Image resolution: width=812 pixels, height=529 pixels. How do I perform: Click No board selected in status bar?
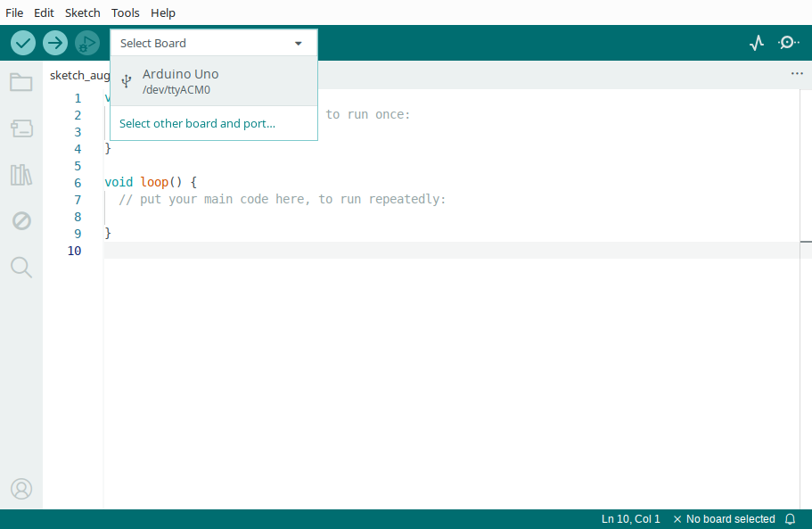click(725, 519)
